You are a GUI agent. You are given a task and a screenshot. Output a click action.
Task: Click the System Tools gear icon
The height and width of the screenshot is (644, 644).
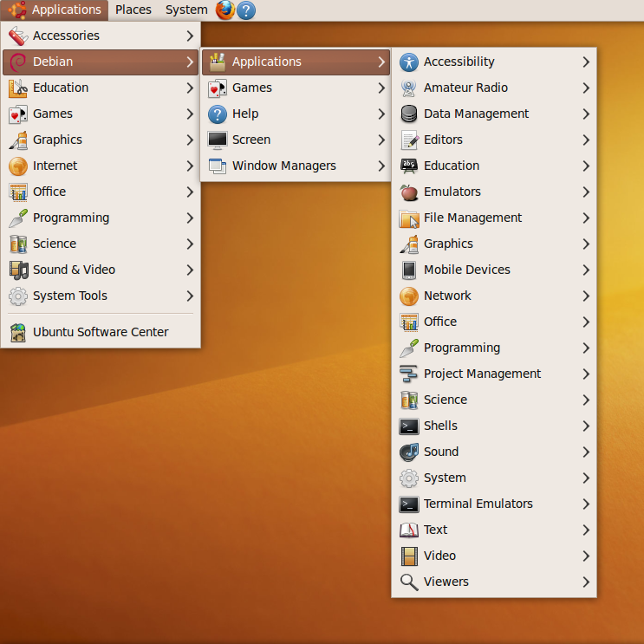click(x=18, y=296)
